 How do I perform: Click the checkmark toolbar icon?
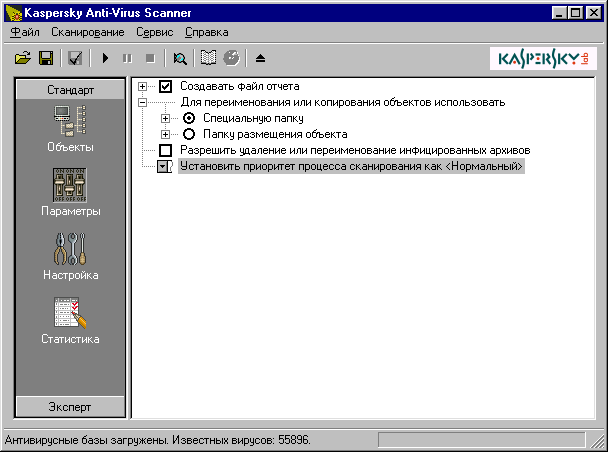coord(75,59)
